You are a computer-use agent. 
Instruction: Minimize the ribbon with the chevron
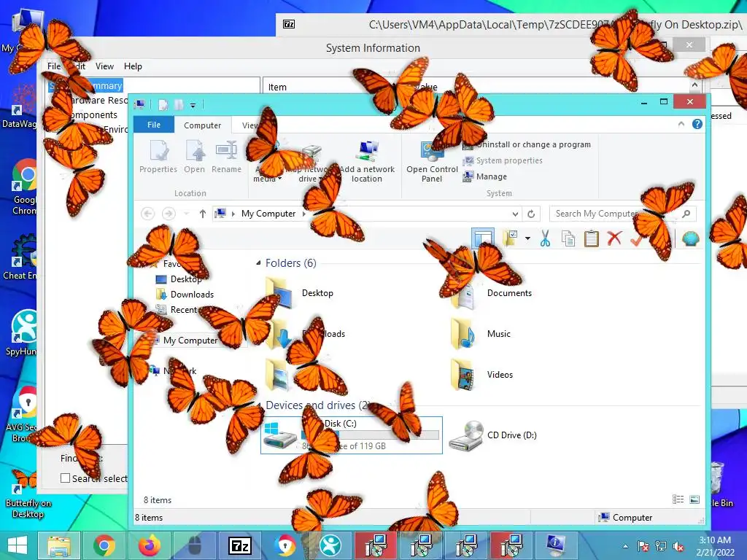pos(681,124)
